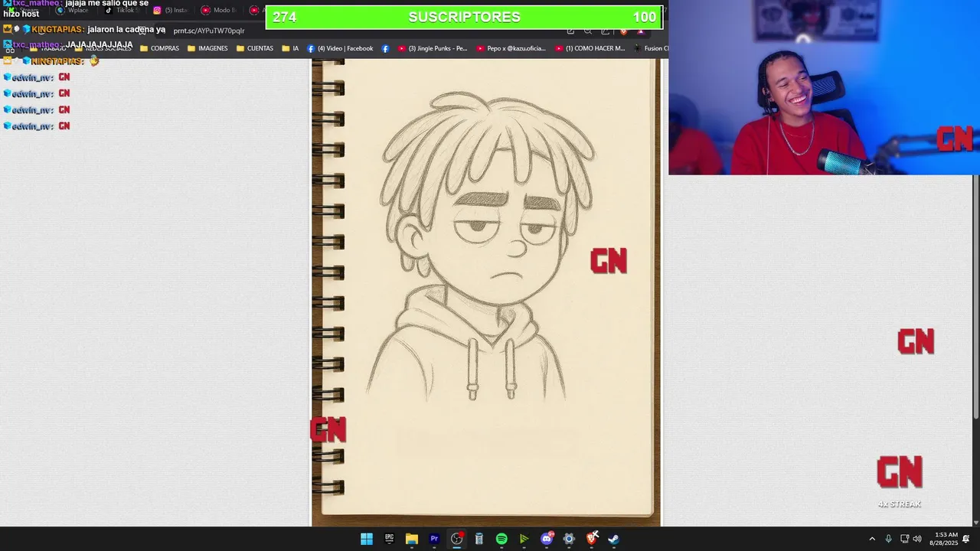This screenshot has height=551, width=980.
Task: Show hidden system tray icons
Action: 872,539
